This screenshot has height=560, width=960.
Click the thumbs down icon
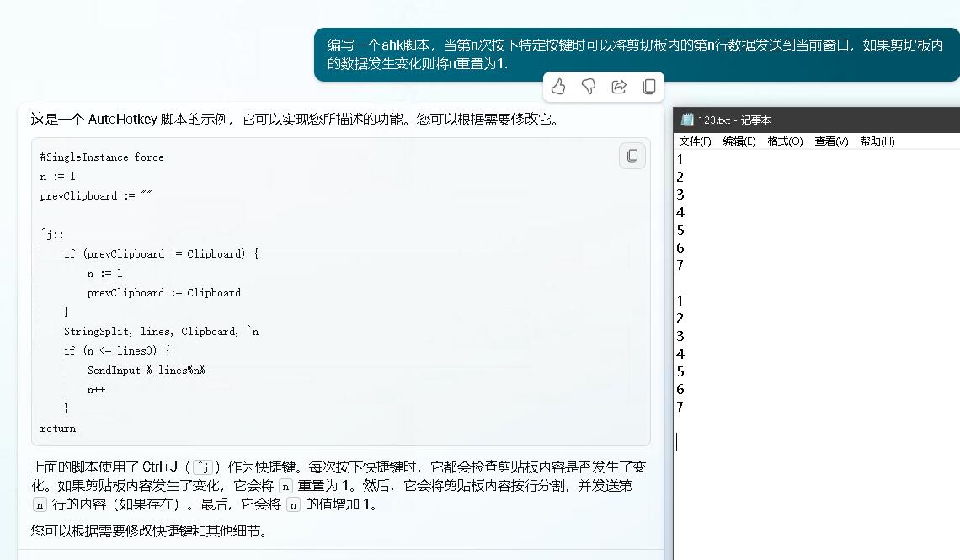589,87
